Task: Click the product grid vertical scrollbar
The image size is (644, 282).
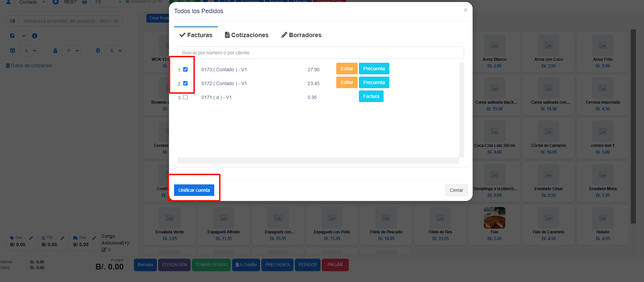Action: pos(633,126)
